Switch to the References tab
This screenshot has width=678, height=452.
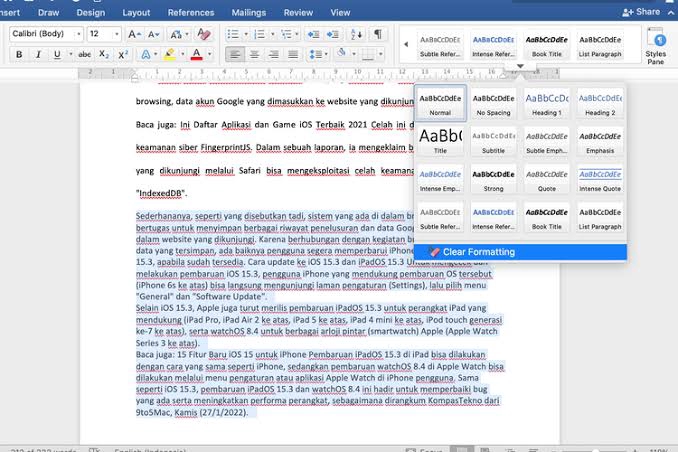(190, 13)
